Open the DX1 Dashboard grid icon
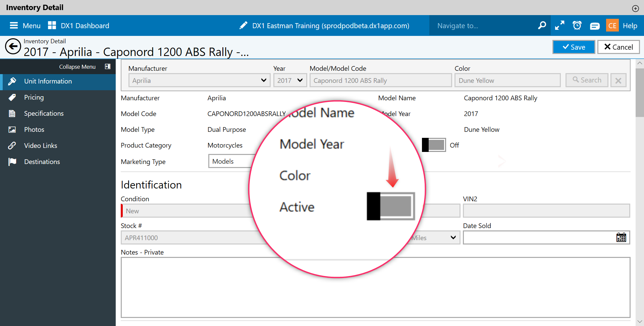Viewport: 644px width, 326px height. (x=52, y=25)
